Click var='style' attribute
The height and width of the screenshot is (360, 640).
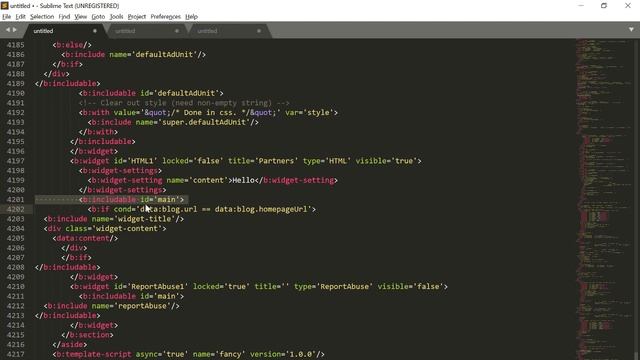point(309,113)
